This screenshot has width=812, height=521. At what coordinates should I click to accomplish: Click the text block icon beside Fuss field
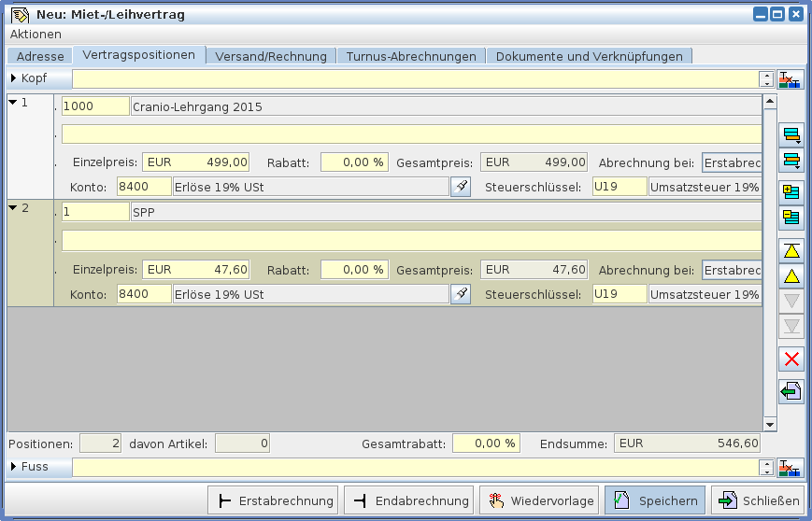tap(790, 467)
